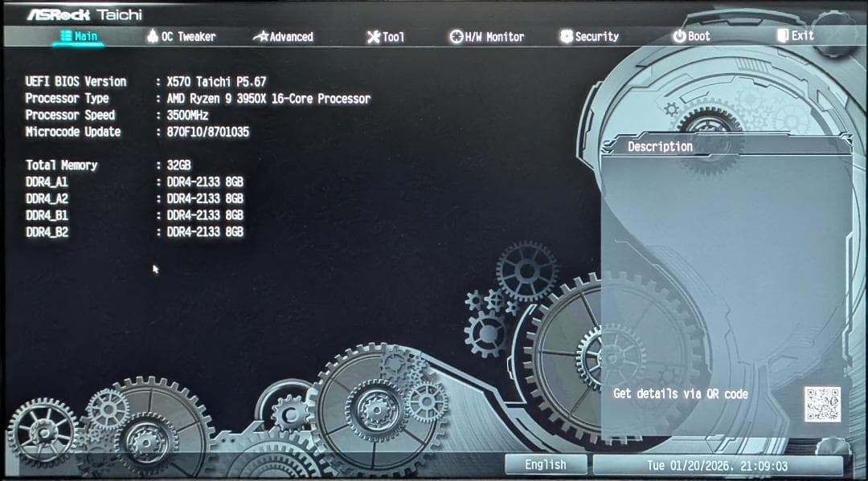Select the DDR4_A1 row label

coord(47,182)
